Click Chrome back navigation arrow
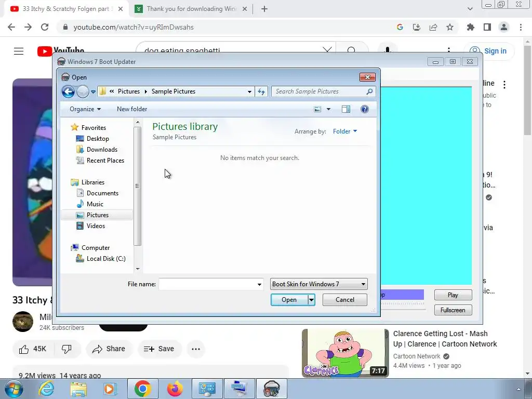Screen dimensions: 532x399 11,27
